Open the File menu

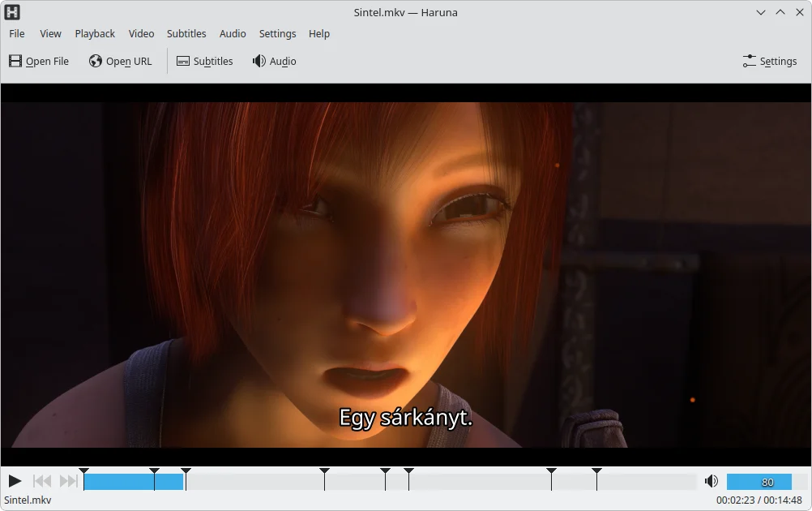pyautogui.click(x=16, y=34)
